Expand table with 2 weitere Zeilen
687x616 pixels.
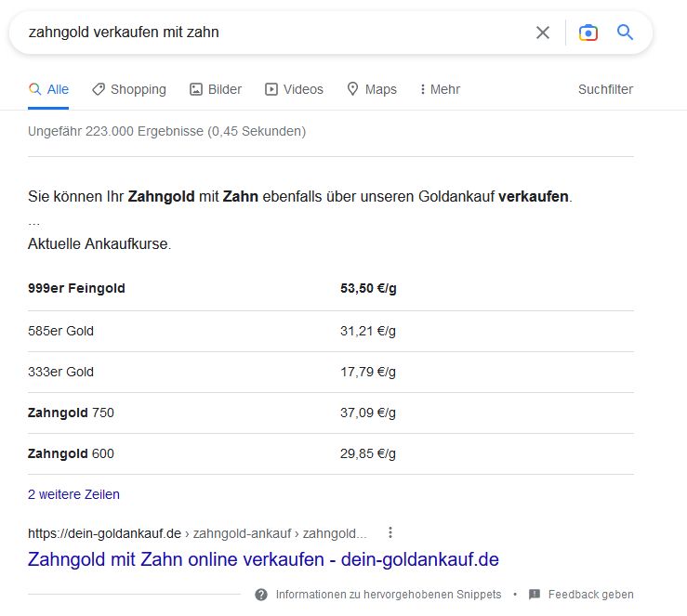tap(73, 494)
